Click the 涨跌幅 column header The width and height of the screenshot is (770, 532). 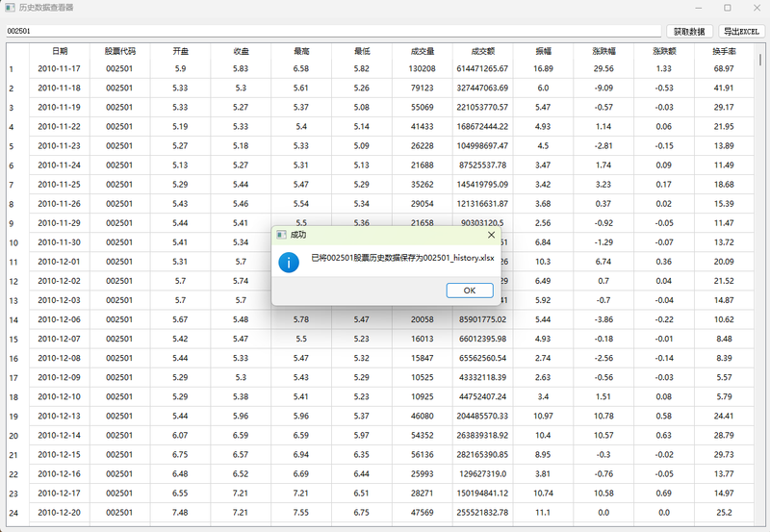coord(603,50)
